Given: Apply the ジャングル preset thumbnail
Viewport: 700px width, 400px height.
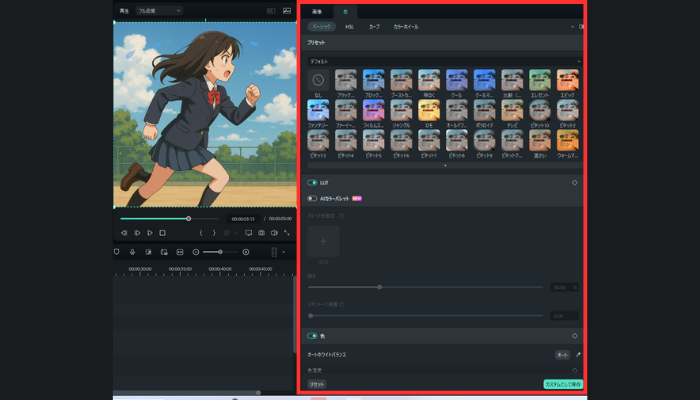Looking at the screenshot, I should click(x=401, y=110).
